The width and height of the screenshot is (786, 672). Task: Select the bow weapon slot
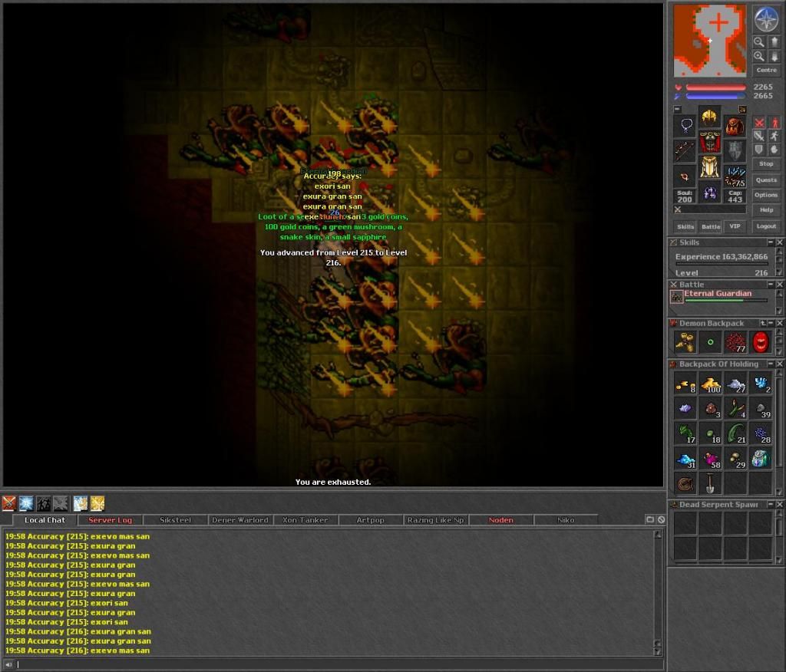685,151
